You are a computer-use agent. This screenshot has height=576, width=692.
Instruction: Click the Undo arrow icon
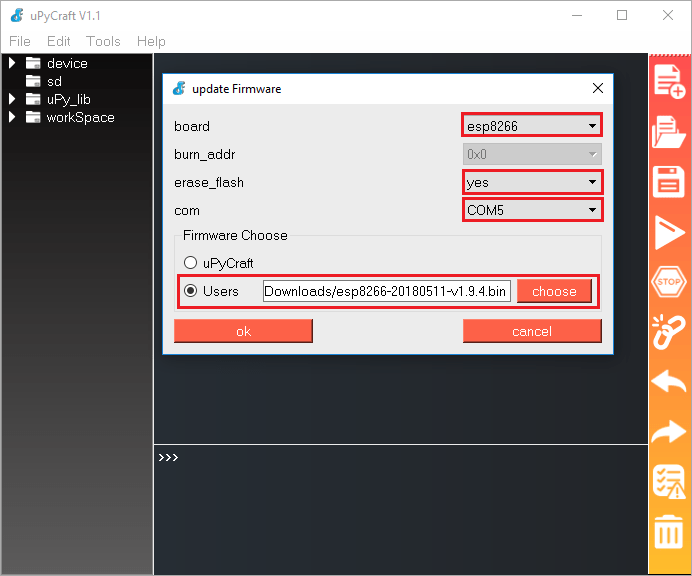(668, 381)
